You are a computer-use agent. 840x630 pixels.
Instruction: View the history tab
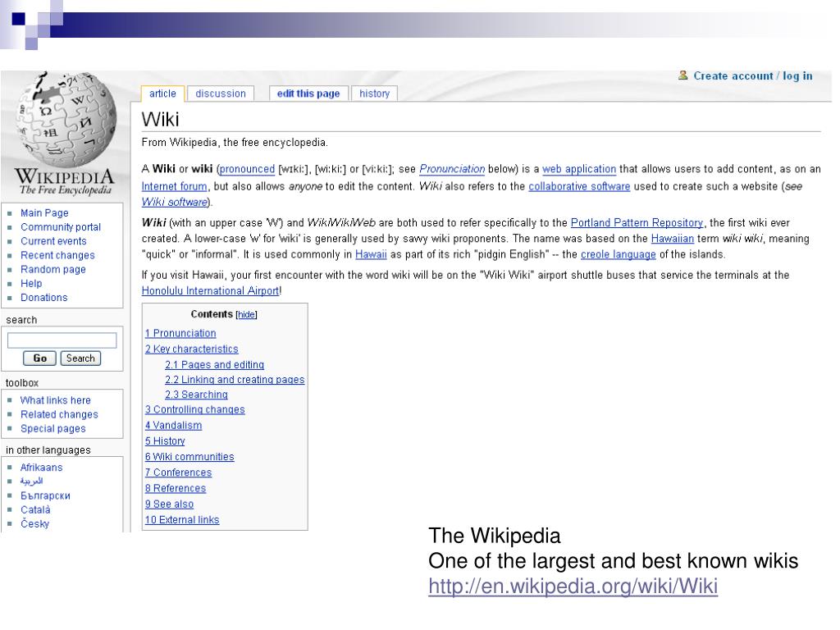pos(374,94)
